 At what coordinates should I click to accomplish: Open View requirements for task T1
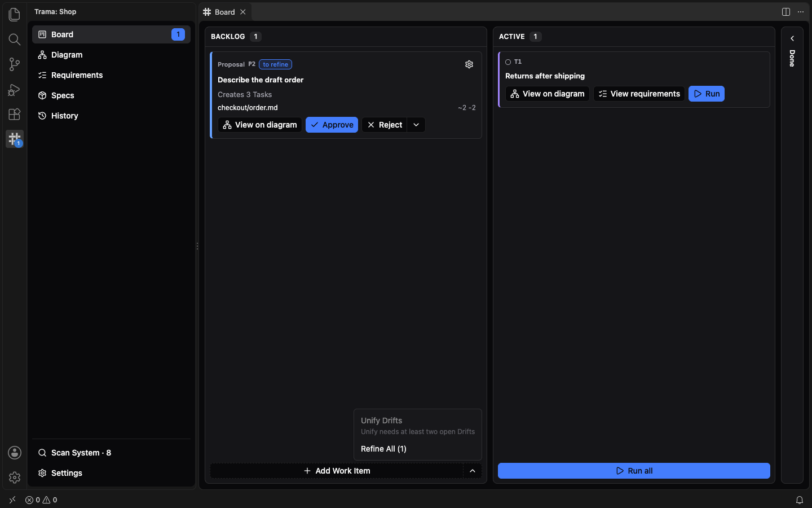point(639,94)
